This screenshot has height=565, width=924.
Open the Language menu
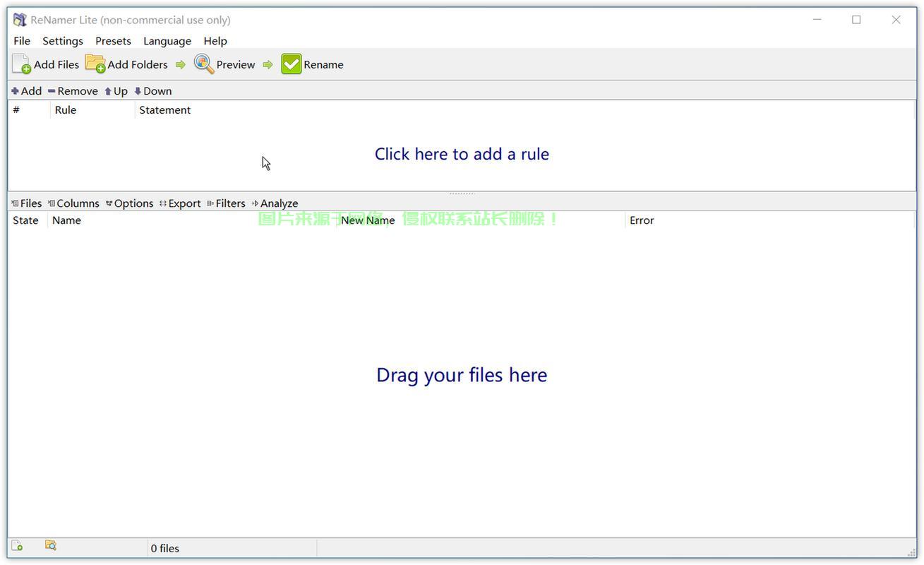(167, 41)
